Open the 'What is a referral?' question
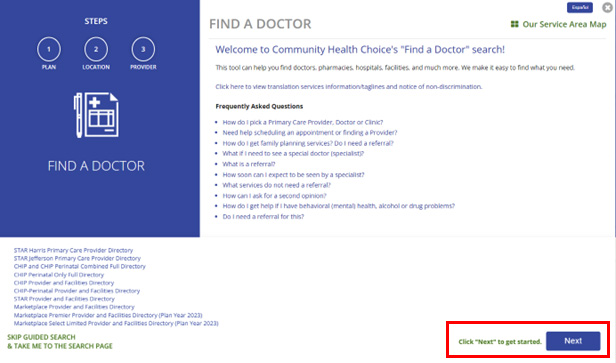 249,164
